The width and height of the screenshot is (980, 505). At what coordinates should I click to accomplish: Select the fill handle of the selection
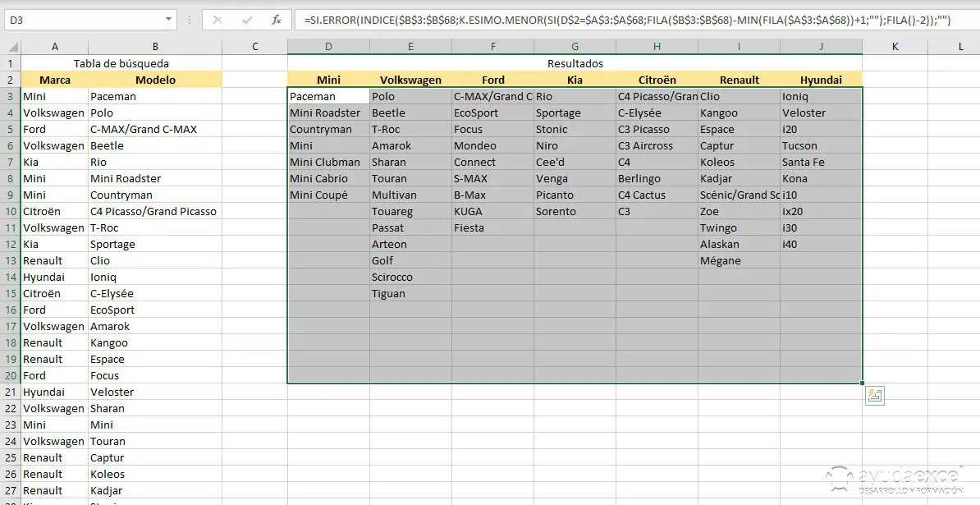(x=861, y=382)
